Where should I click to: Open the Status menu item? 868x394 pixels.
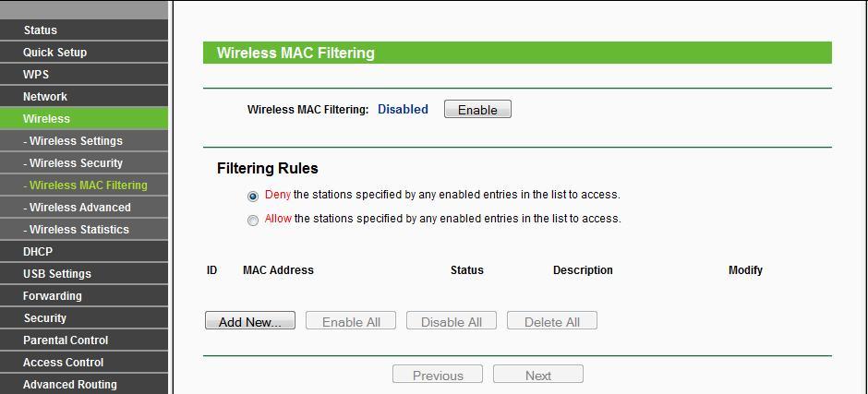pos(84,30)
